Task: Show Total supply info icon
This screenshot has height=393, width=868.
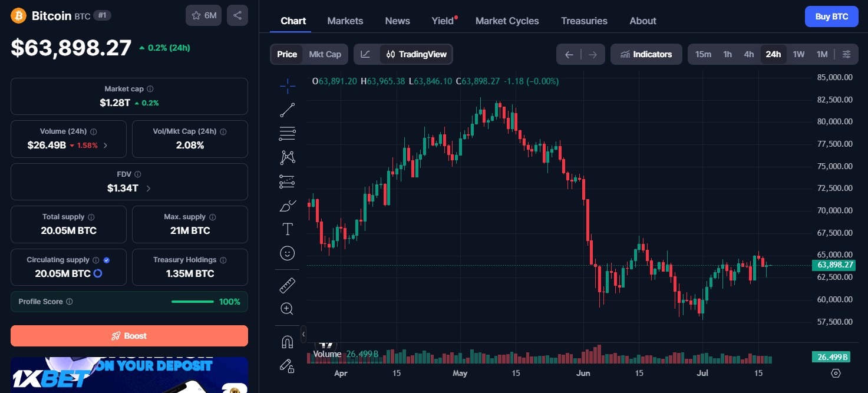Action: pyautogui.click(x=91, y=217)
